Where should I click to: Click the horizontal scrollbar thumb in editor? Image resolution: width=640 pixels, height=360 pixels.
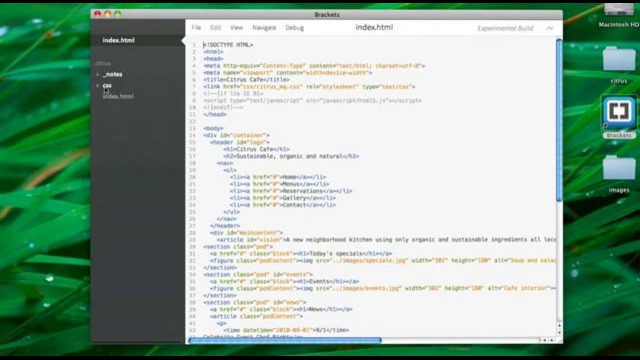click(x=285, y=340)
